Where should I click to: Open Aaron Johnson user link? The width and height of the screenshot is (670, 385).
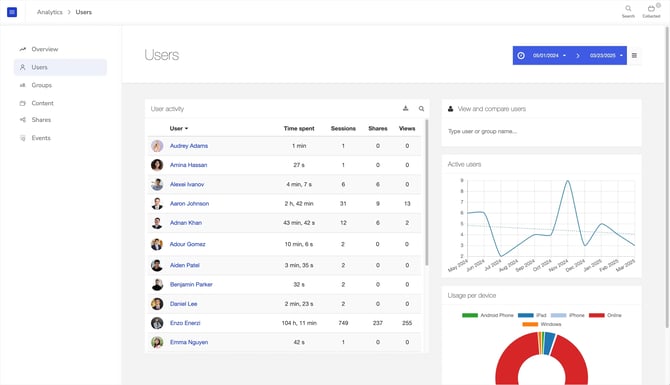tap(189, 203)
